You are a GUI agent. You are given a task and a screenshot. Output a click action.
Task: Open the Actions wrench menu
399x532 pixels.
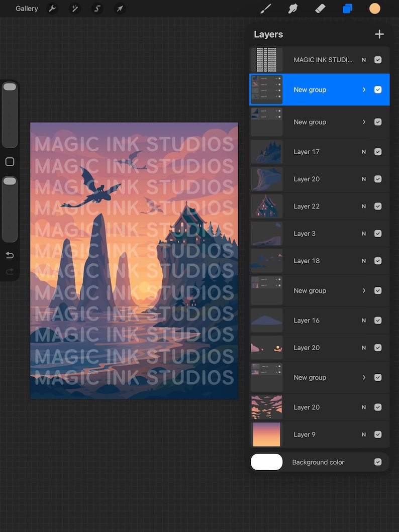(x=52, y=9)
